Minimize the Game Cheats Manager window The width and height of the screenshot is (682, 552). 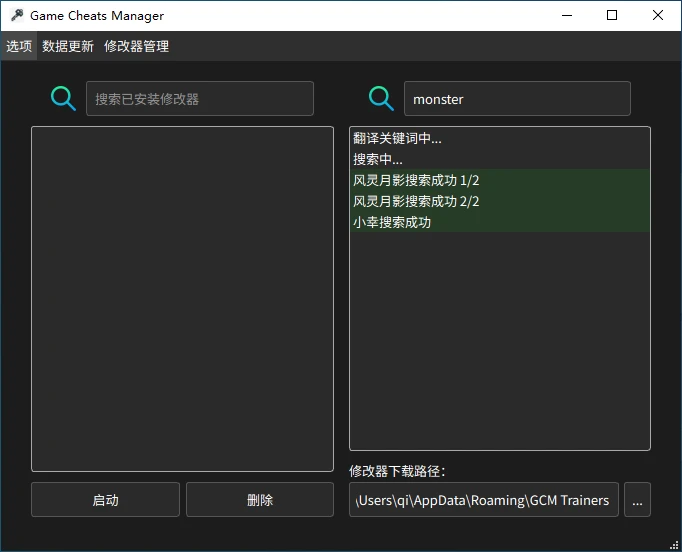coord(567,16)
